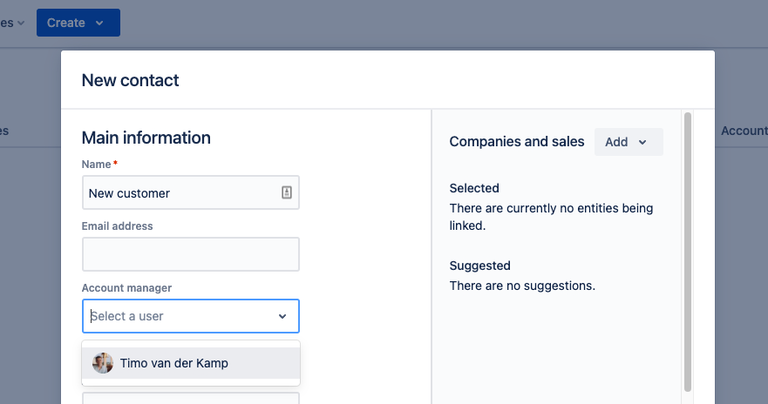The height and width of the screenshot is (404, 768).
Task: Collapse the Account manager list via its chevron
Action: [282, 316]
